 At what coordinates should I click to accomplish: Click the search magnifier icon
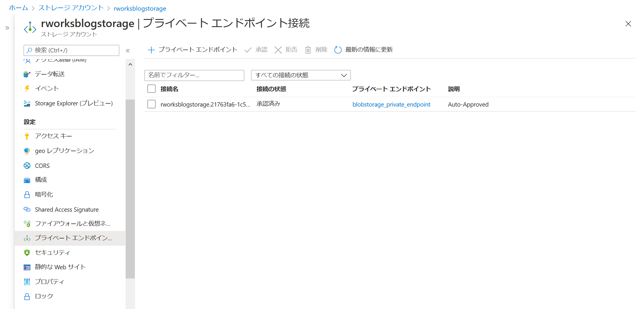click(x=29, y=50)
